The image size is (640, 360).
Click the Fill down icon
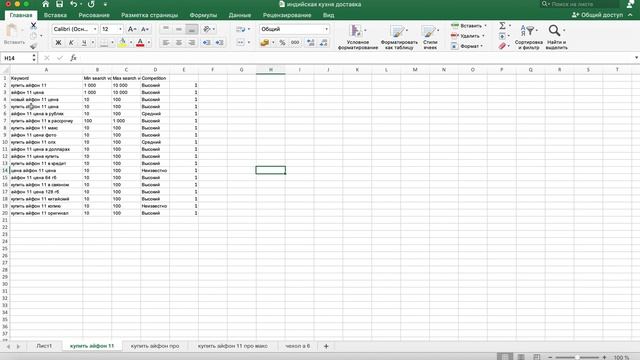click(502, 36)
